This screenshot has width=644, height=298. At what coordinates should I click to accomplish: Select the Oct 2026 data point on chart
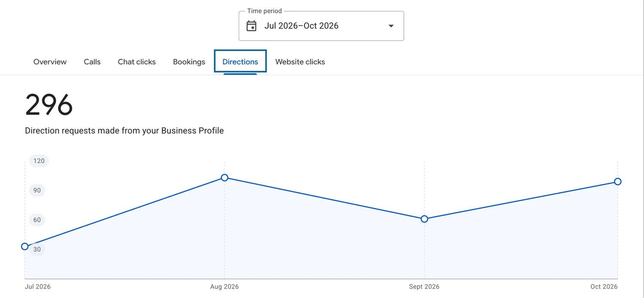(618, 182)
